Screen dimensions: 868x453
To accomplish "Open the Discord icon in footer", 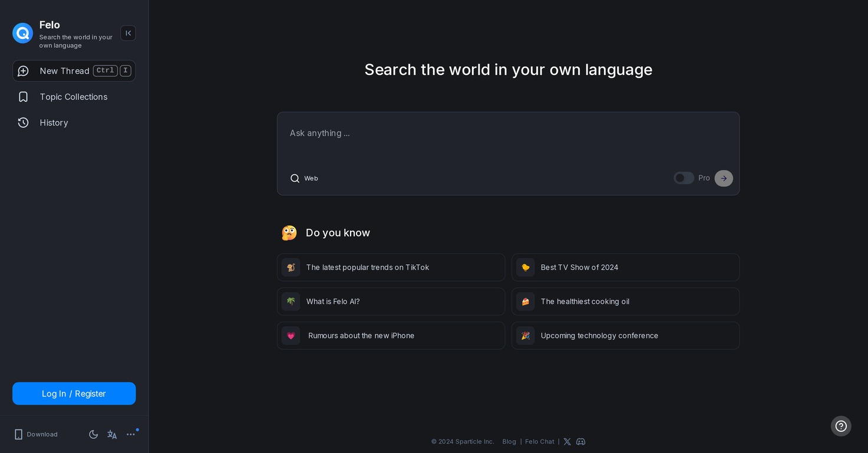I will coord(580,442).
